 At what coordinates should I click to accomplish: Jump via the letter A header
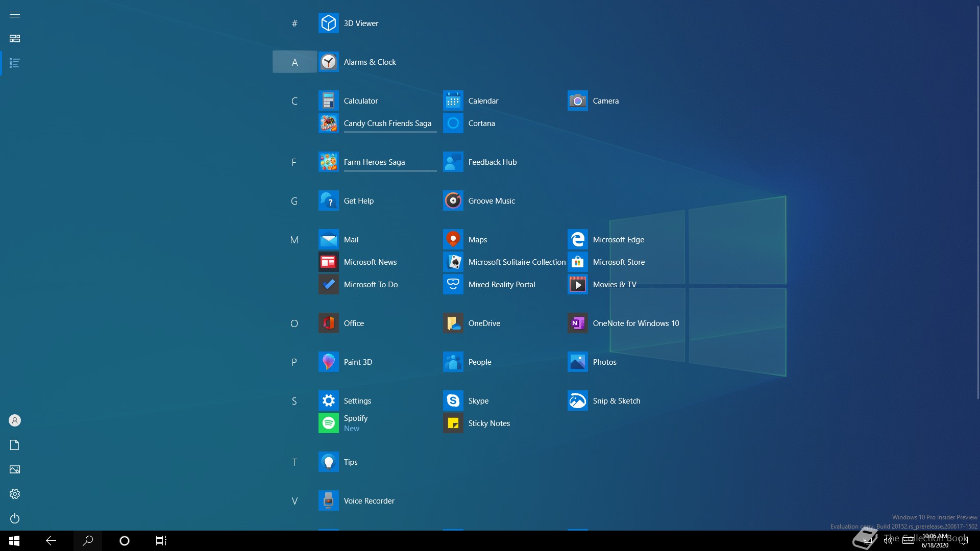click(x=295, y=62)
